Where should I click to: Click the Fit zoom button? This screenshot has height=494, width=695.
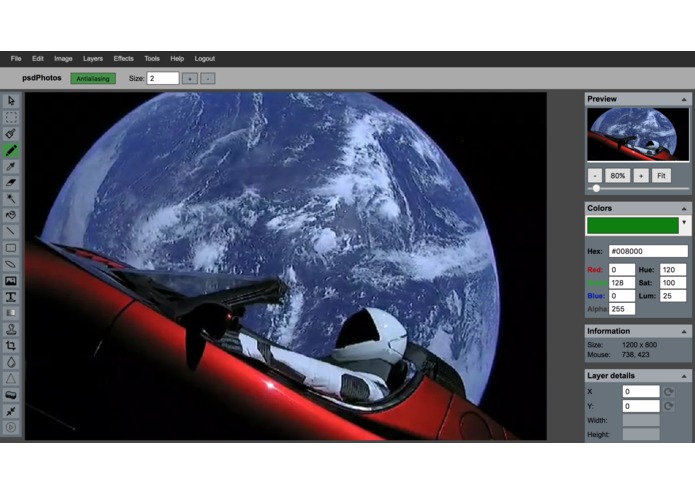click(661, 176)
